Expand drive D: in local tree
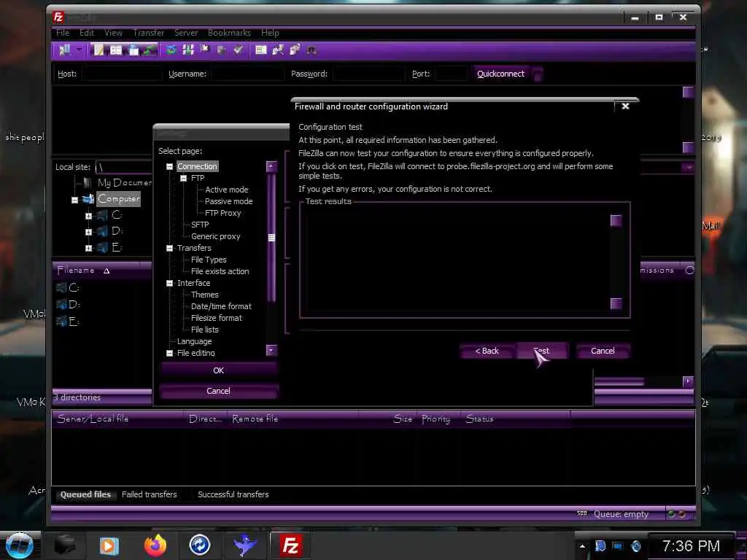Image resolution: width=747 pixels, height=560 pixels. tap(88, 233)
